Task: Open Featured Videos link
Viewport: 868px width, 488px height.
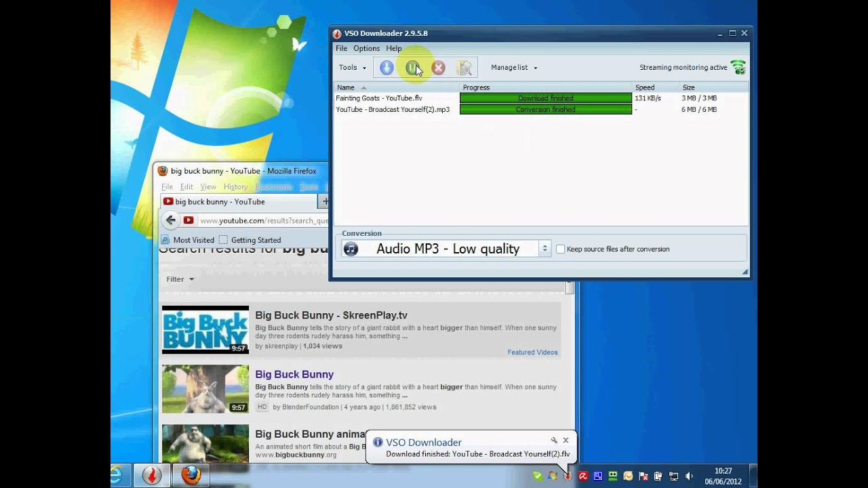Action: click(532, 352)
